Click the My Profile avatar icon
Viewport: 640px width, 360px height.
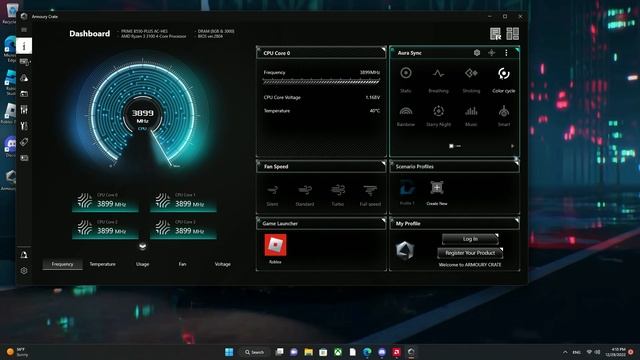coord(405,250)
